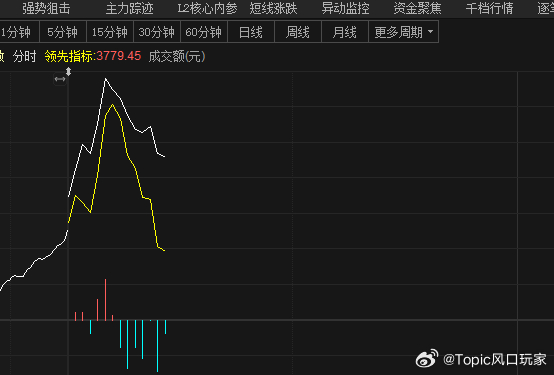554x375 pixels.
Task: Click the 领先指标 indicator label
Action: tap(69, 56)
